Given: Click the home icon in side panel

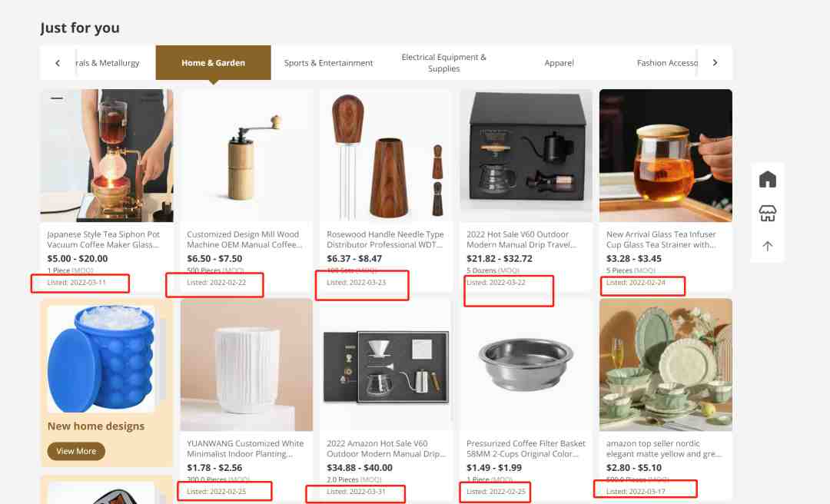Looking at the screenshot, I should tap(767, 180).
